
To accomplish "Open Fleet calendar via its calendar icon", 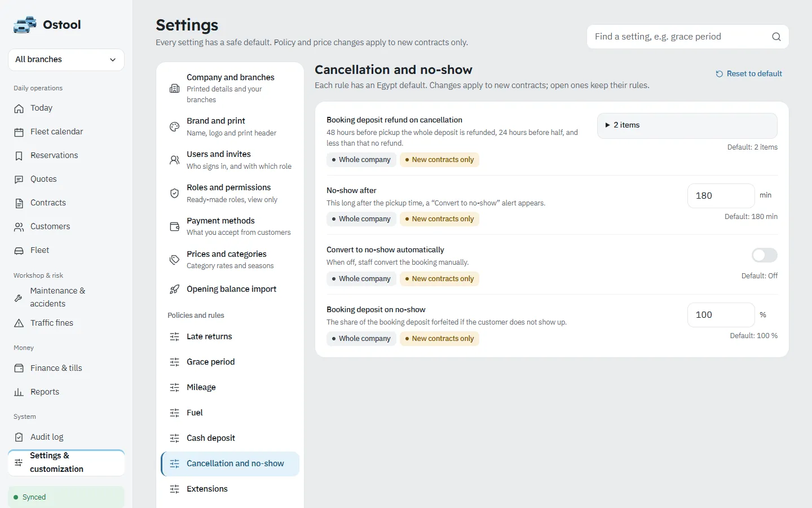I will click(x=19, y=132).
